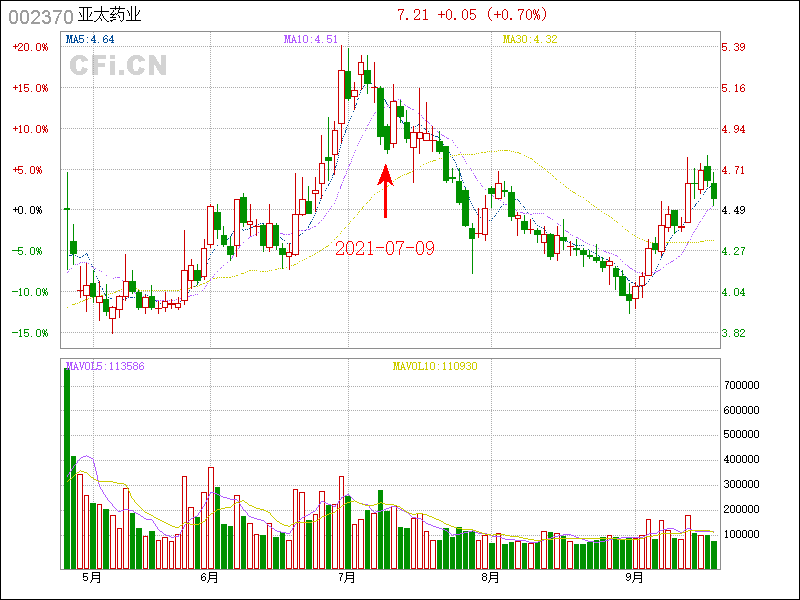Select the MA5:4.64 indicator label

pyautogui.click(x=90, y=39)
